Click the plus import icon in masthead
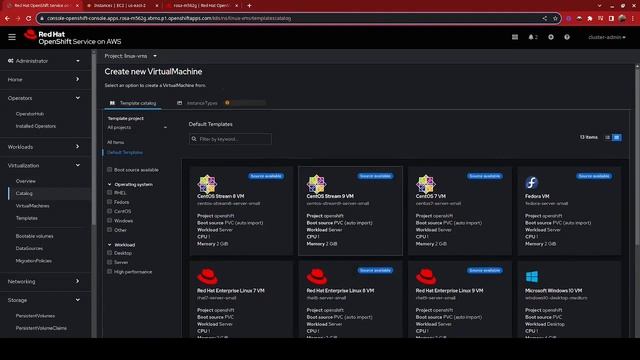The width and height of the screenshot is (640, 360). (551, 37)
